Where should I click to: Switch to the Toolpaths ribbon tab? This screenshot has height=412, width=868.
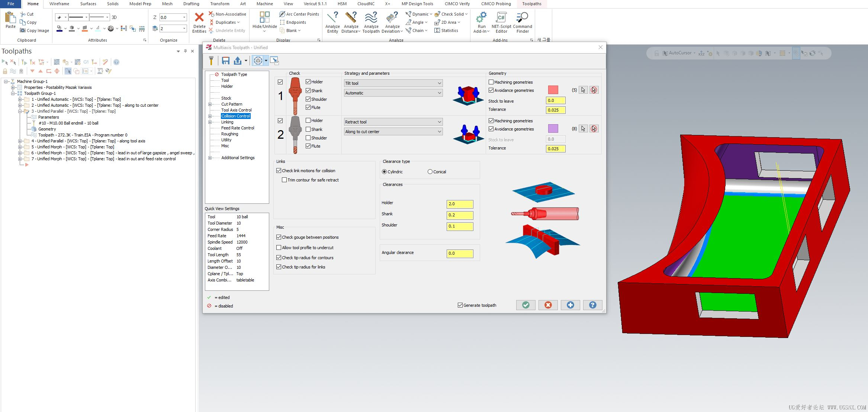point(531,4)
